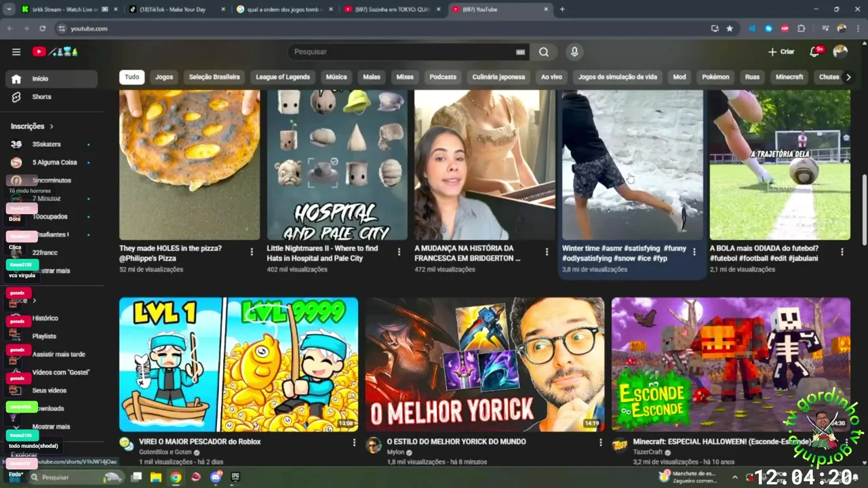Image resolution: width=868 pixels, height=488 pixels.
Task: Show more chips with right arrow
Action: point(848,77)
